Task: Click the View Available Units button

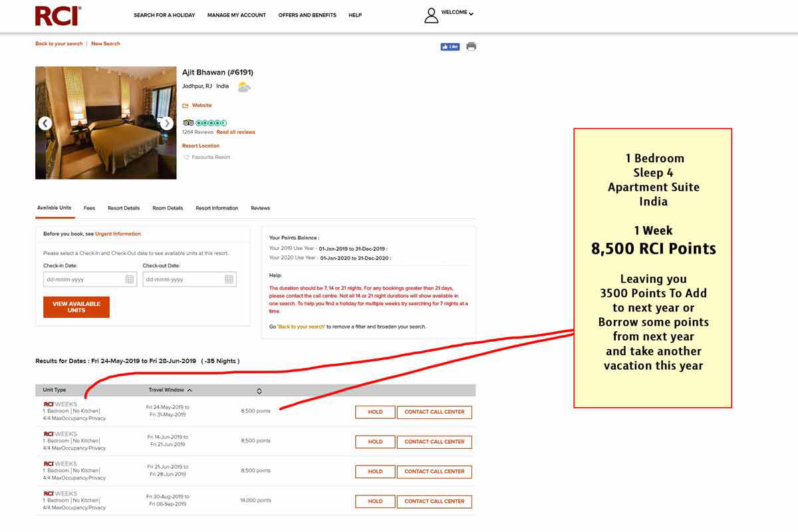Action: pos(76,307)
